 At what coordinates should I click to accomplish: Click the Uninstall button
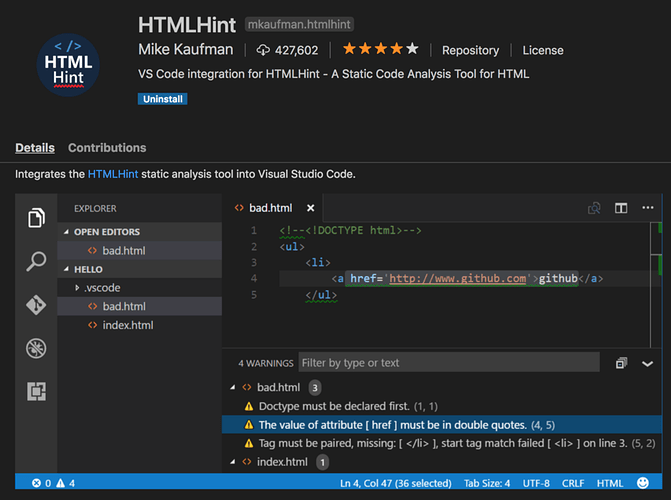coord(162,99)
